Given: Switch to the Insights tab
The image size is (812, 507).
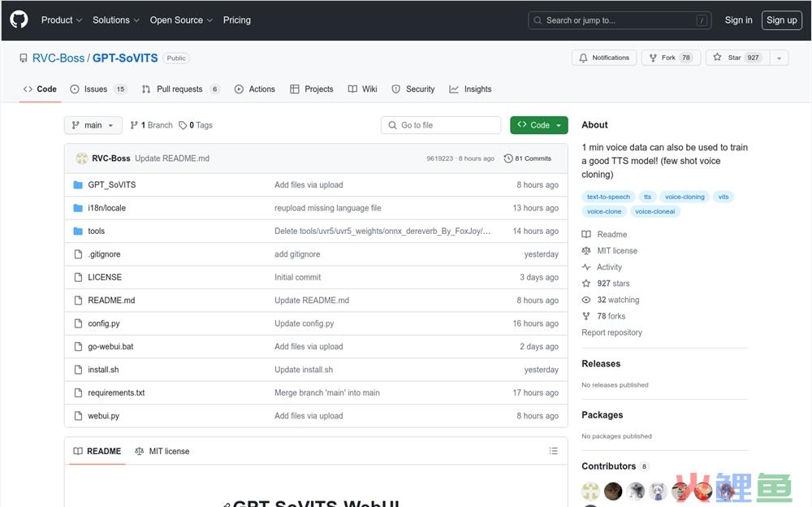Looking at the screenshot, I should point(470,89).
